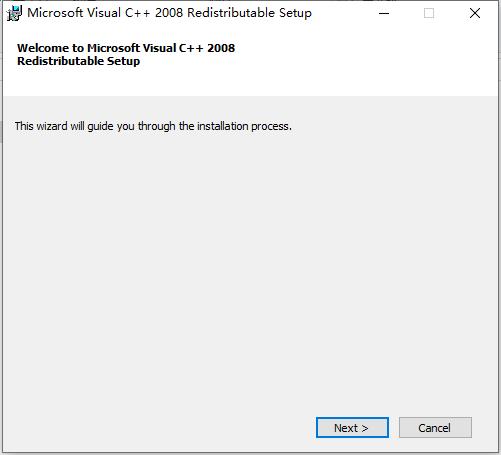Click the blank gray content panel
Viewport: 501px width, 455px height.
tap(250, 267)
